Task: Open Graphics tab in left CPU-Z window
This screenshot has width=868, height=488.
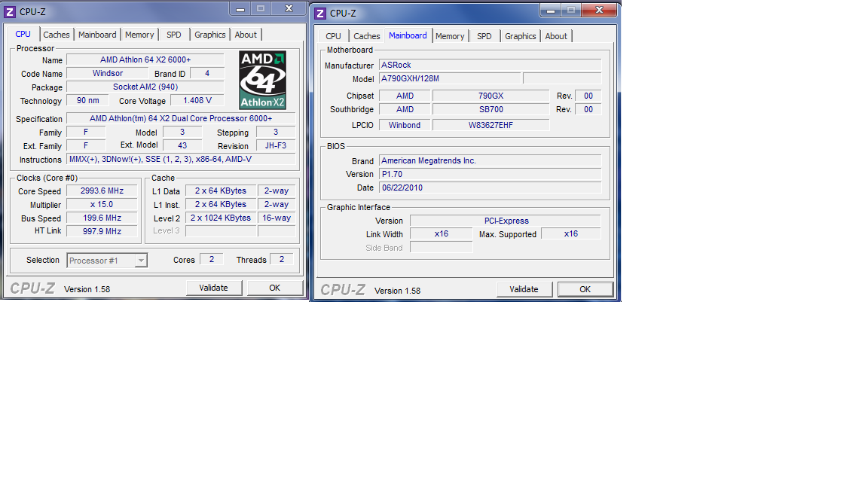Action: point(209,35)
